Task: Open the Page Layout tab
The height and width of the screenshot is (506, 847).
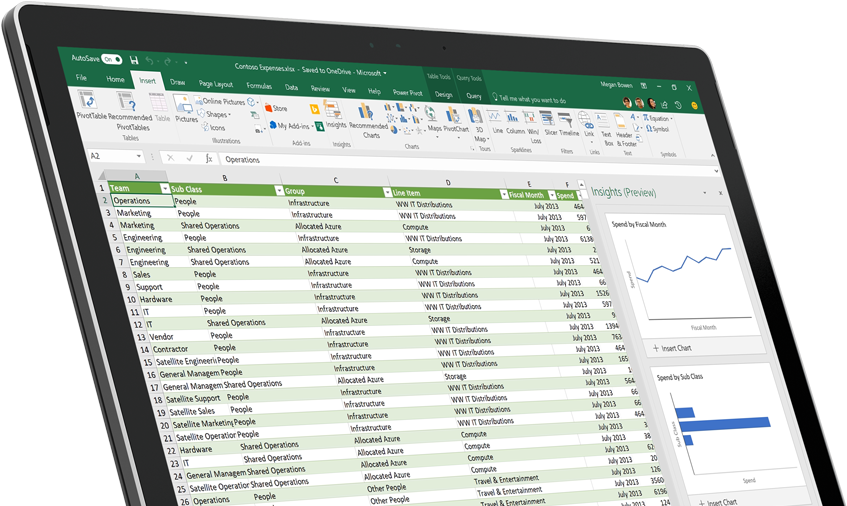Action: (215, 85)
